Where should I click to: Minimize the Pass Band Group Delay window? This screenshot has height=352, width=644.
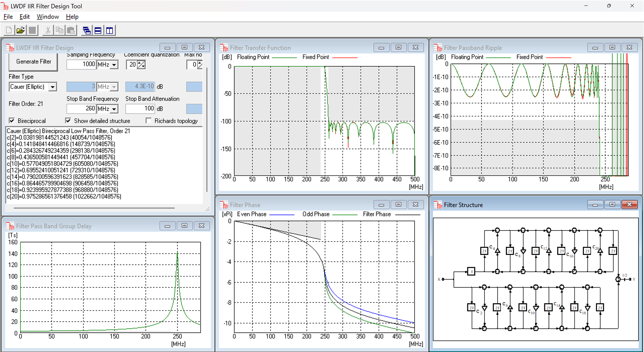[x=167, y=226]
